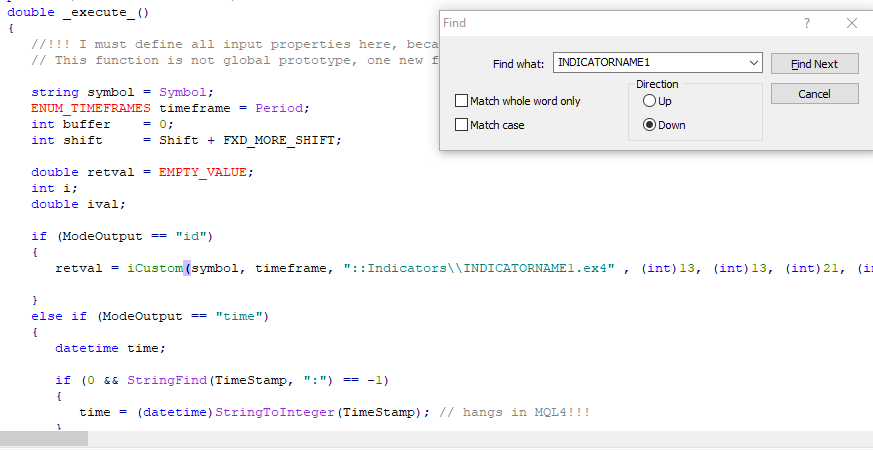Click the Period value on timeframe line
Screen dimensions: 873x450
click(279, 108)
